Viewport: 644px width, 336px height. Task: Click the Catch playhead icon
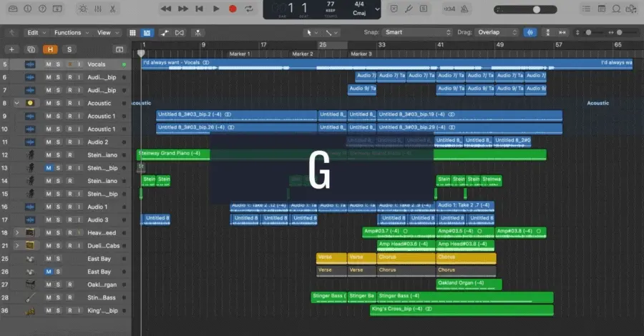point(197,33)
